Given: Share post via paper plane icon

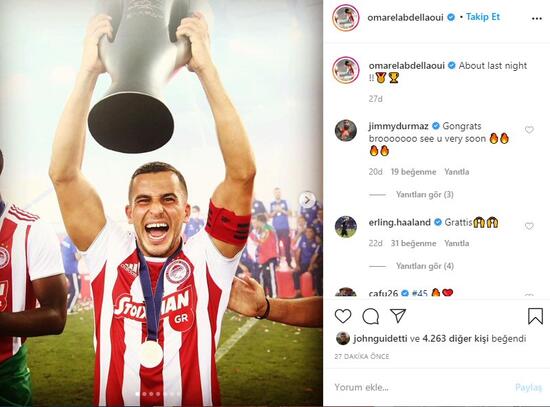Looking at the screenshot, I should [398, 316].
